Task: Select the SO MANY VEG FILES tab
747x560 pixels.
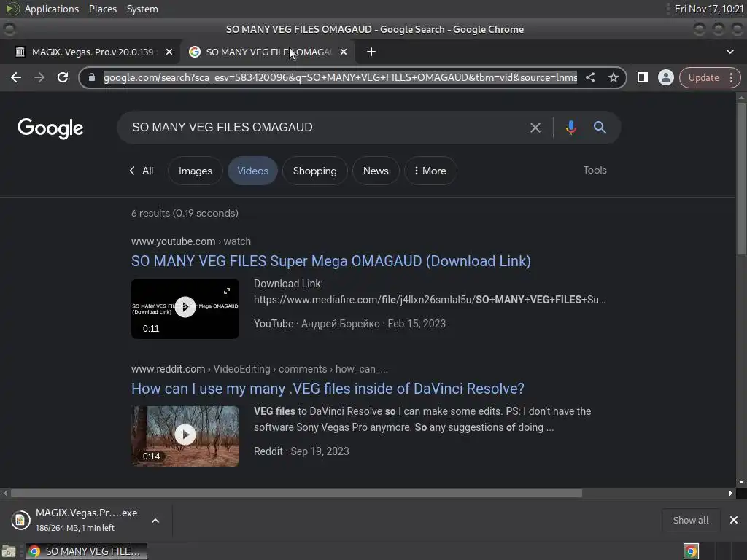Action: 268,52
